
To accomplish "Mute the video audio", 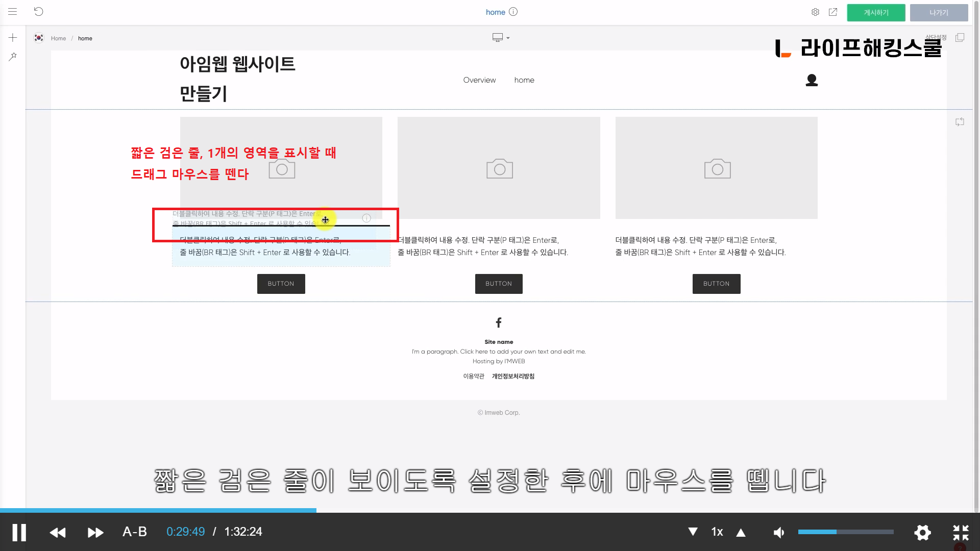I will point(779,532).
